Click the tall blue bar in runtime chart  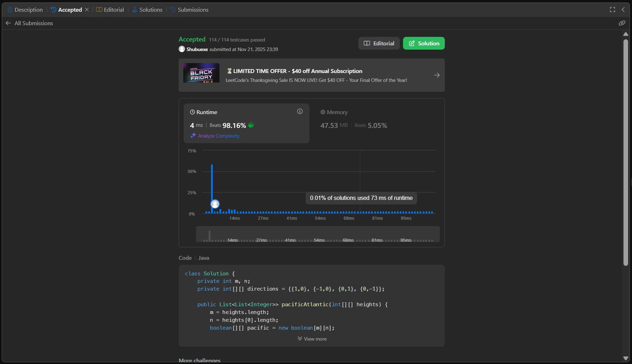[212, 189]
